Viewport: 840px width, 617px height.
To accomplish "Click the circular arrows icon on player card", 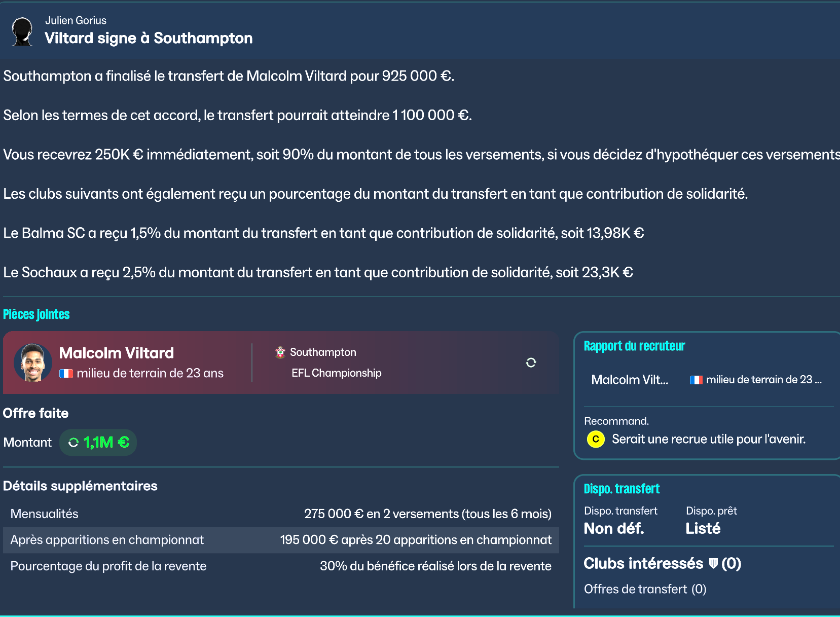I will (x=531, y=362).
